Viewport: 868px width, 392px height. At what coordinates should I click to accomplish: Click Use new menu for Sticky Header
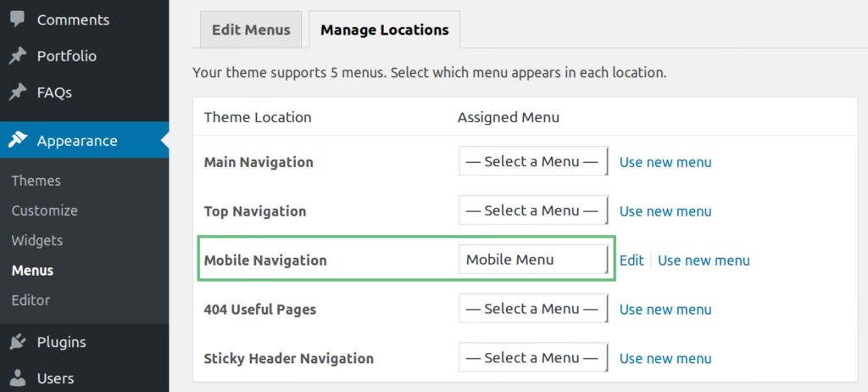point(665,358)
